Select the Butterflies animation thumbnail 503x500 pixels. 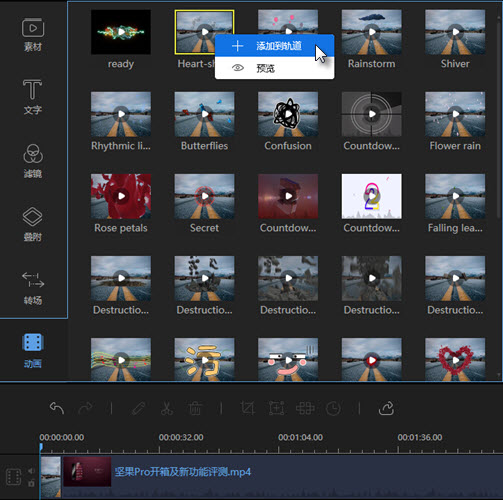pyautogui.click(x=204, y=114)
